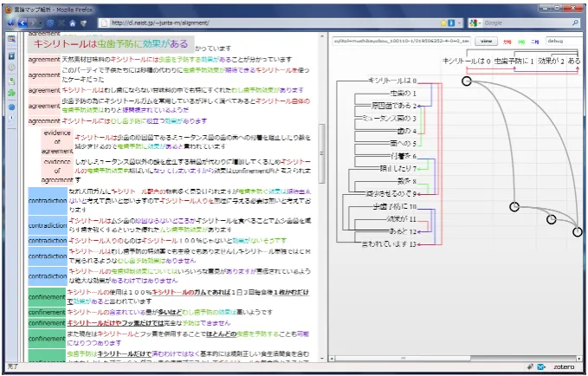Click the zotero status bar button
Image resolution: width=588 pixels, height=376 pixels.
point(564,366)
